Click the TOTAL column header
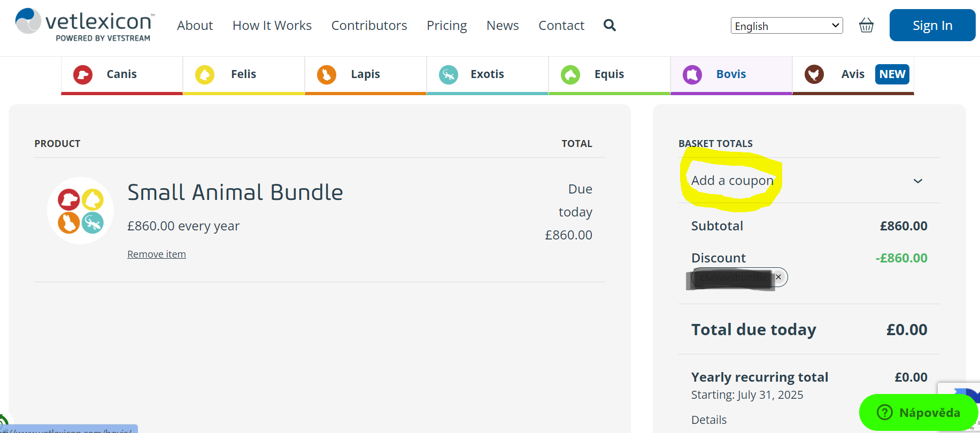The image size is (980, 433). pyautogui.click(x=577, y=144)
